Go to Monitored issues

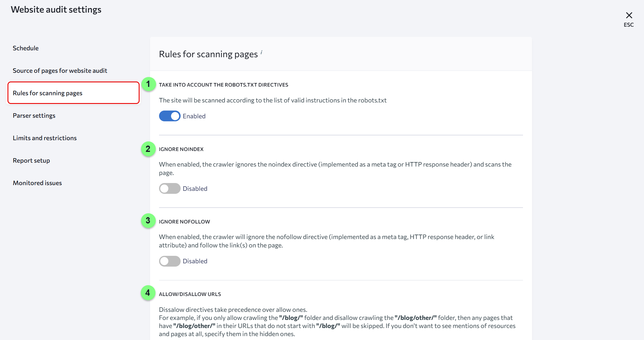tap(37, 183)
